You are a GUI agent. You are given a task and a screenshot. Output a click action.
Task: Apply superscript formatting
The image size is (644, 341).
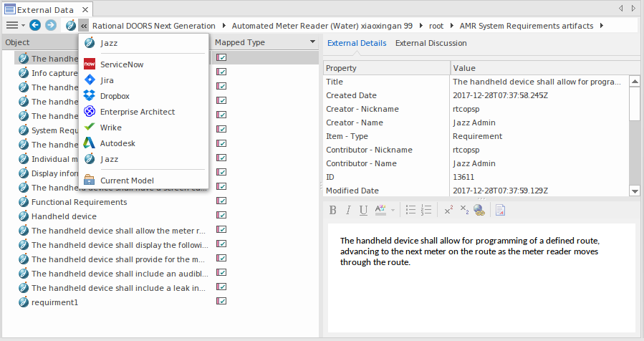pos(448,210)
